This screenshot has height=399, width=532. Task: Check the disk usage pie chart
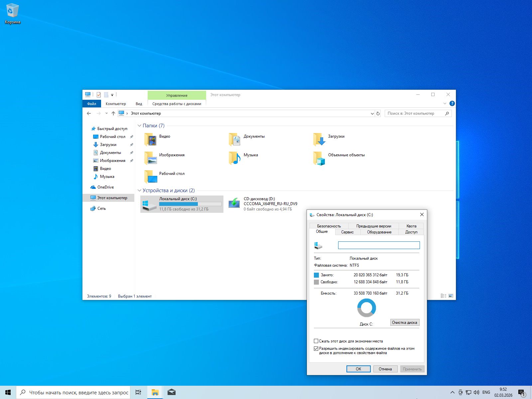pyautogui.click(x=366, y=308)
